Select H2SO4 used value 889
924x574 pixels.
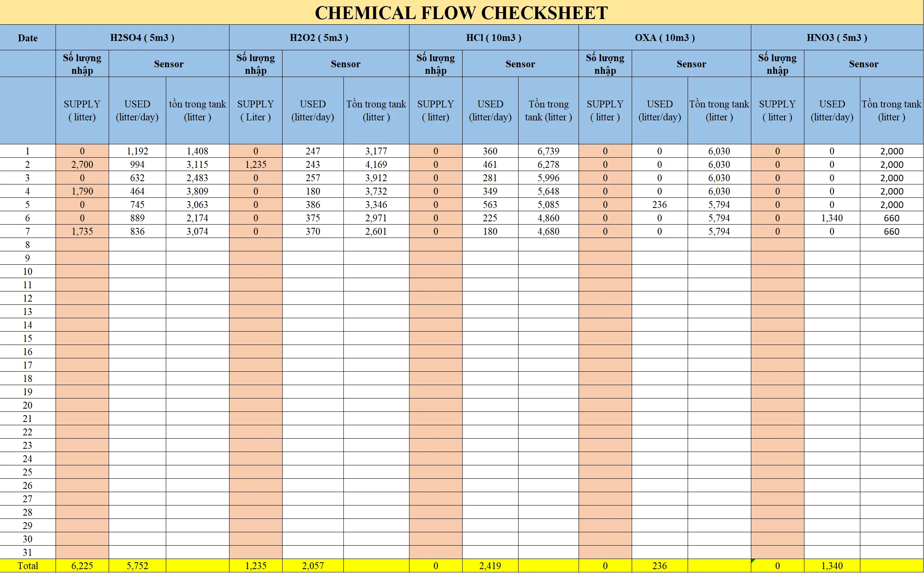137,218
